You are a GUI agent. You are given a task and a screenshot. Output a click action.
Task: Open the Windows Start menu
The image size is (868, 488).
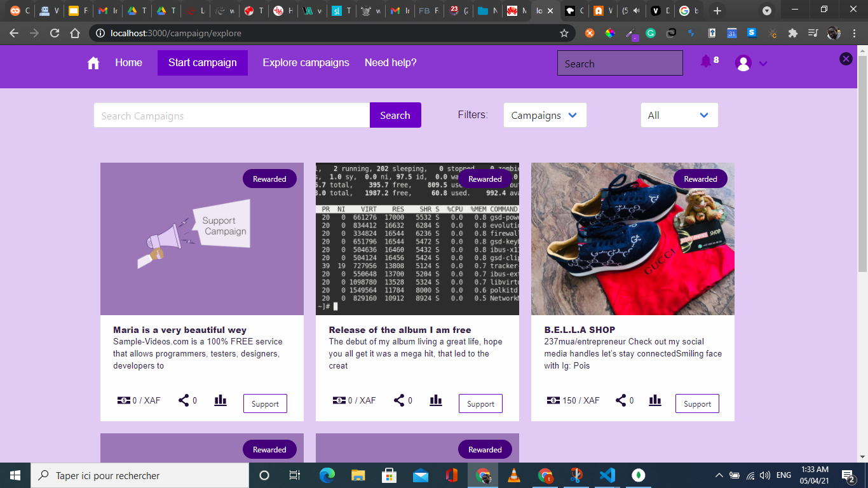click(x=15, y=475)
